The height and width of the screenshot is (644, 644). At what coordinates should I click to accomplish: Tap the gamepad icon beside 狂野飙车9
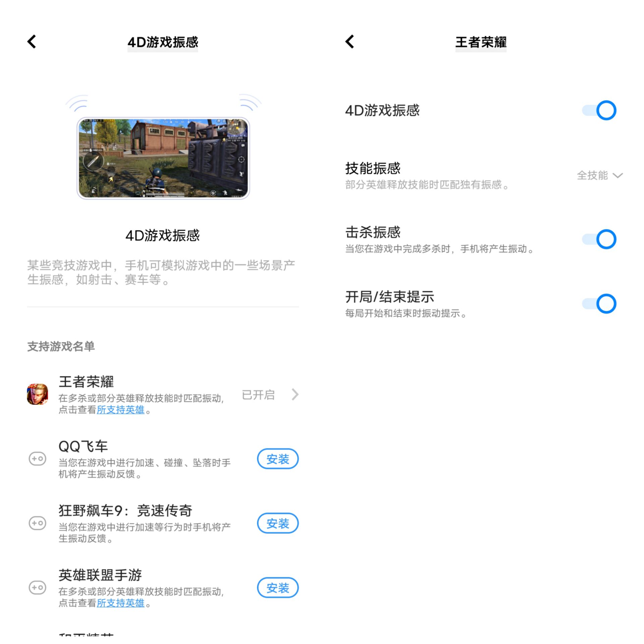click(37, 523)
